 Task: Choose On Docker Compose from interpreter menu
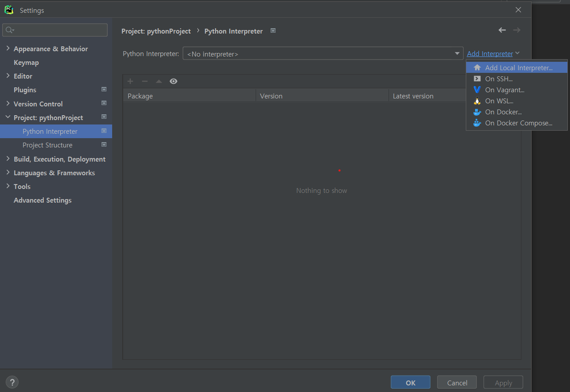click(517, 123)
